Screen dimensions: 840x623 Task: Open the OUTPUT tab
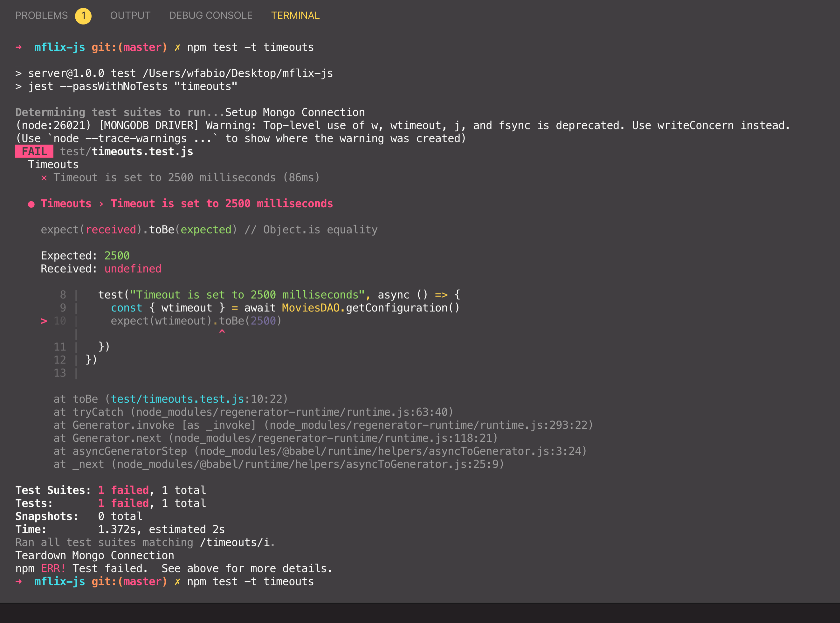click(130, 15)
